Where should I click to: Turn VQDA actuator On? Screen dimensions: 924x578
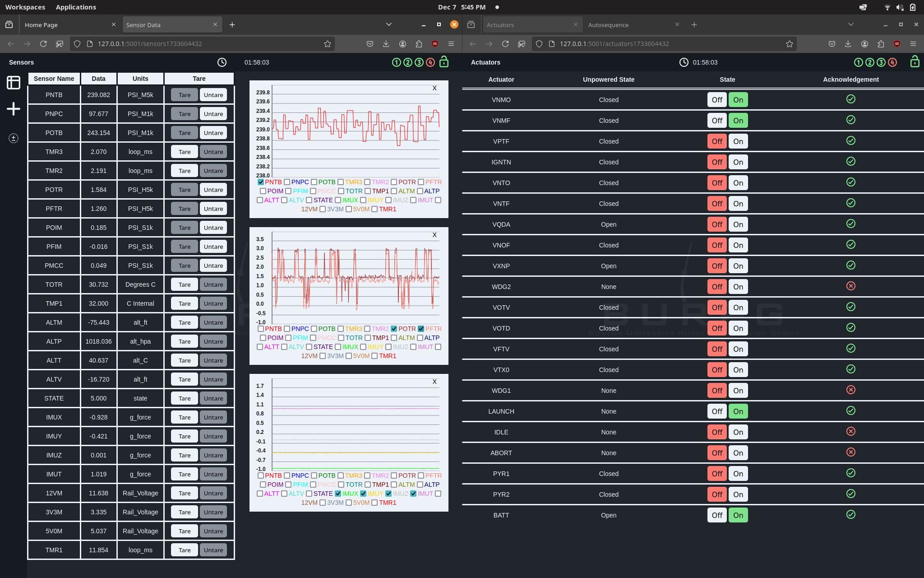coord(738,224)
